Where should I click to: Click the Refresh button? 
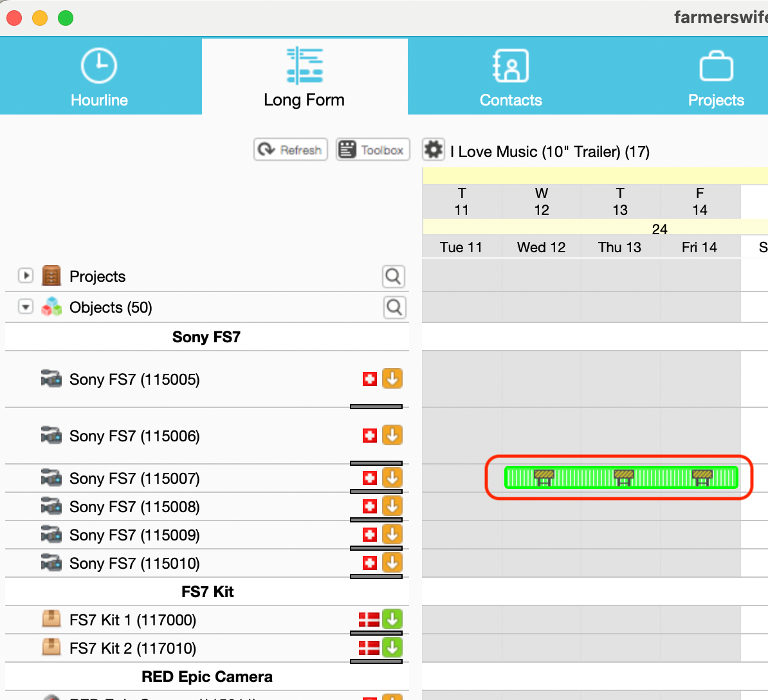pos(291,149)
